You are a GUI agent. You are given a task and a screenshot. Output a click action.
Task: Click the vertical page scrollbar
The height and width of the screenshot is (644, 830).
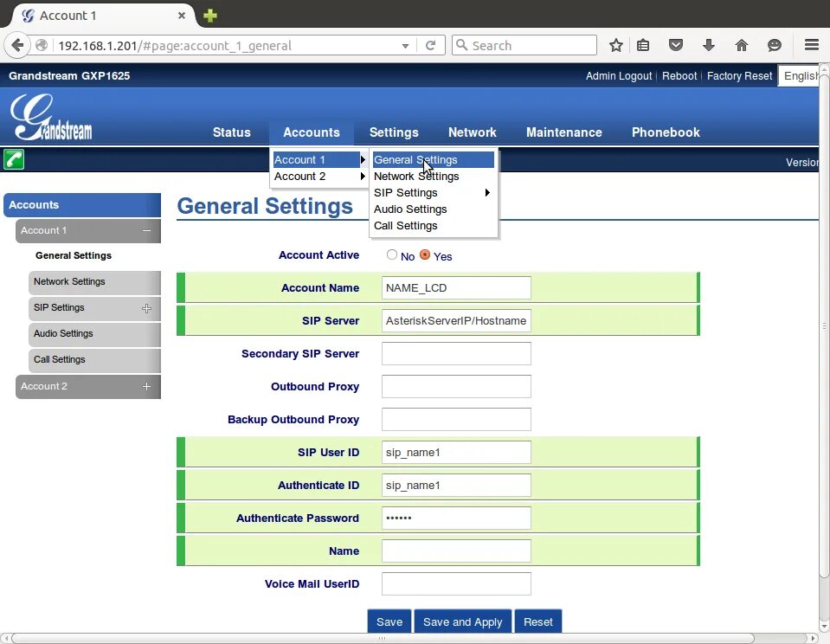[824, 325]
